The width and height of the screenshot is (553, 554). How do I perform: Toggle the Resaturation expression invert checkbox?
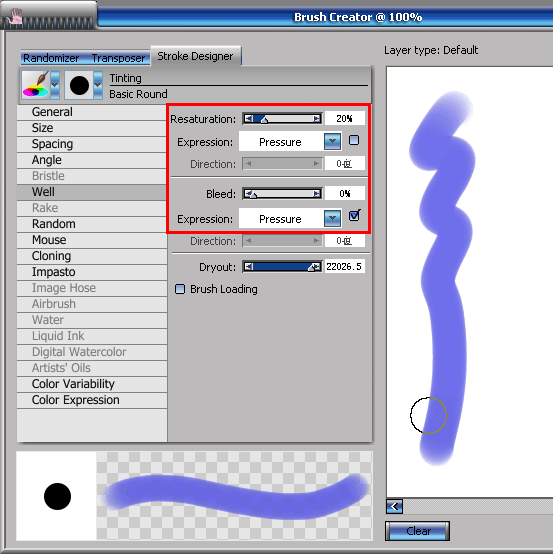coord(354,140)
